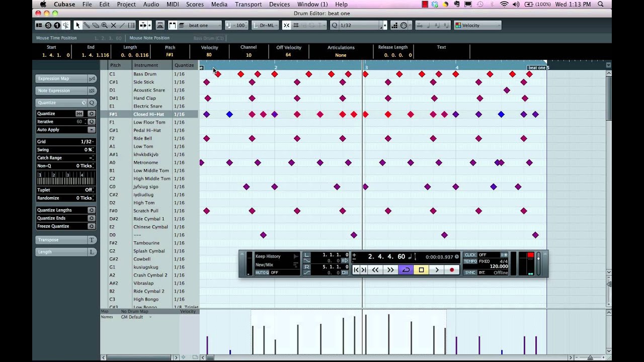Click the Swing 0 % value
This screenshot has height=362, width=644.
(88, 150)
